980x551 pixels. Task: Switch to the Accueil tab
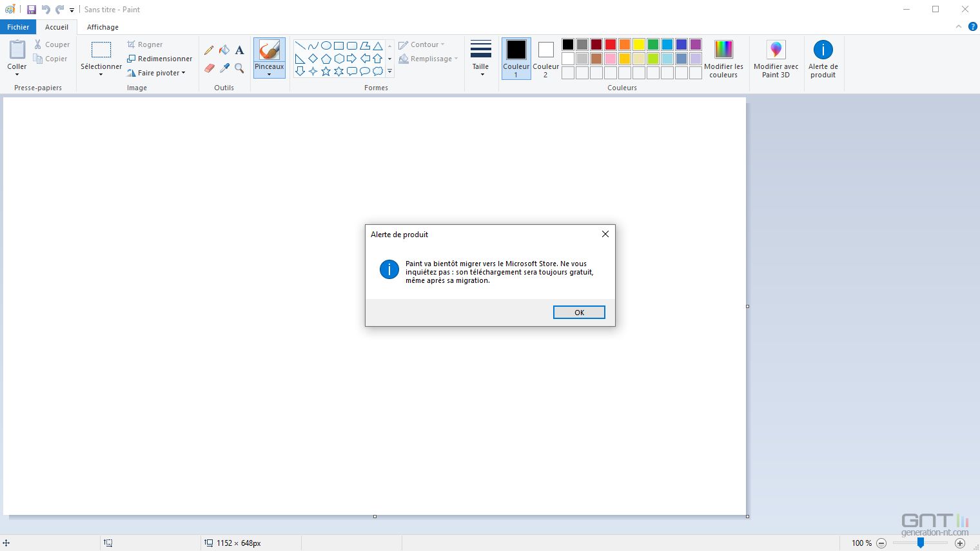point(57,27)
